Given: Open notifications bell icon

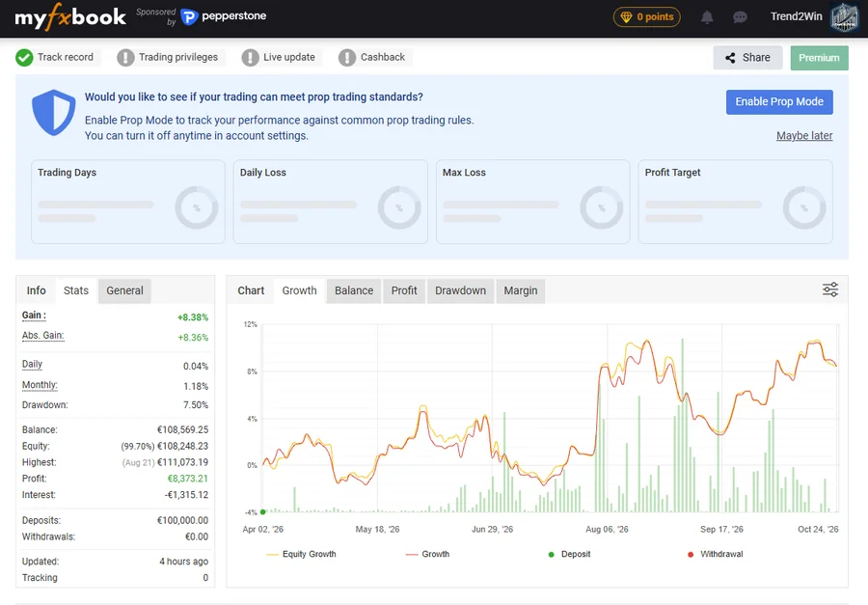Looking at the screenshot, I should click(707, 17).
